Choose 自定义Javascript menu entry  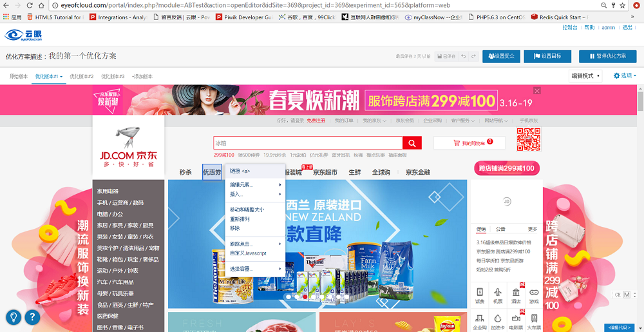pyautogui.click(x=254, y=253)
